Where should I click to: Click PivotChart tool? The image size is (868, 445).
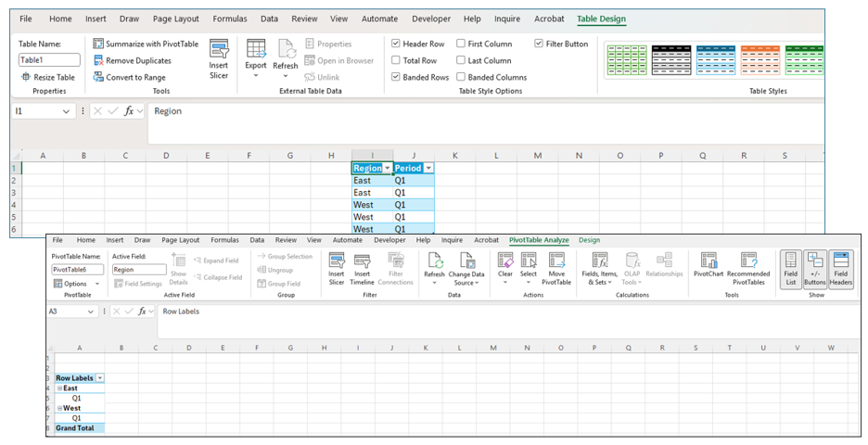[708, 264]
